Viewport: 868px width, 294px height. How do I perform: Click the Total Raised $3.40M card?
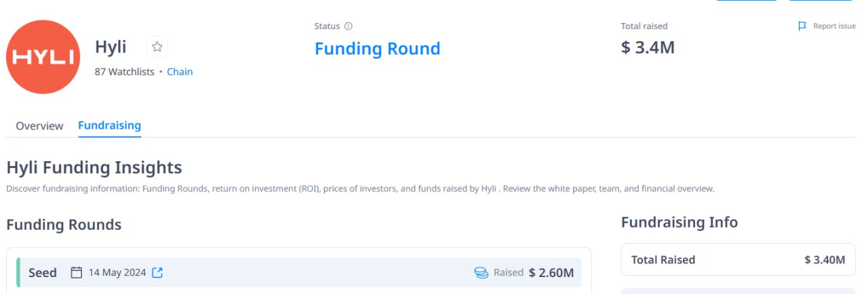[x=738, y=259]
